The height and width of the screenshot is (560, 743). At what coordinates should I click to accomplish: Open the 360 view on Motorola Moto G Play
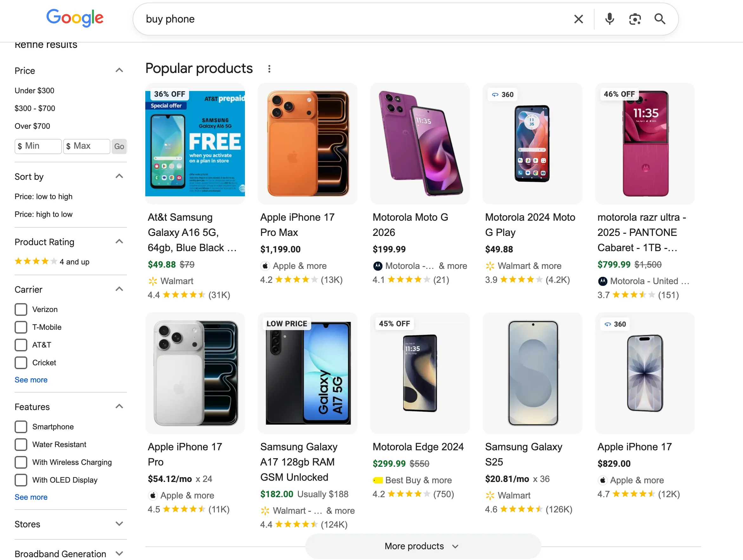click(502, 94)
